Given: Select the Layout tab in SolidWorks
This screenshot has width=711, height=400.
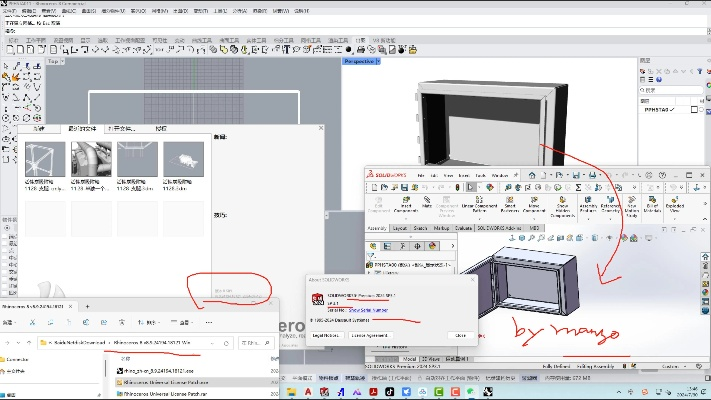Looking at the screenshot, I should (x=399, y=228).
